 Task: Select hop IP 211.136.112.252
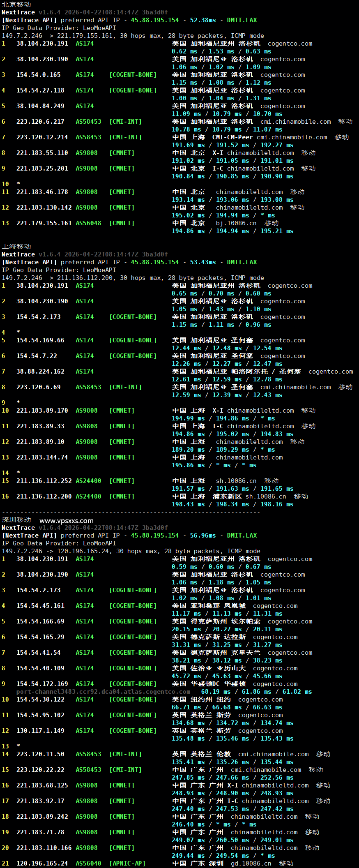pyautogui.click(x=44, y=481)
